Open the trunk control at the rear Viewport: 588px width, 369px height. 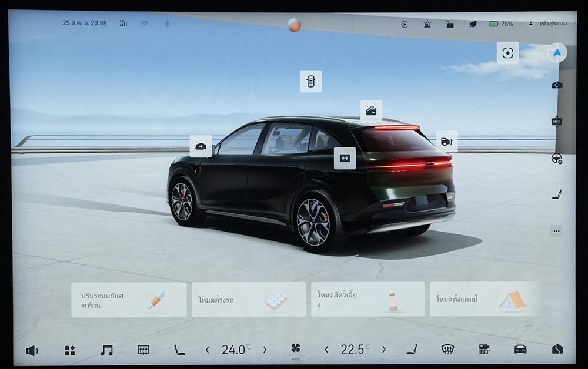446,141
